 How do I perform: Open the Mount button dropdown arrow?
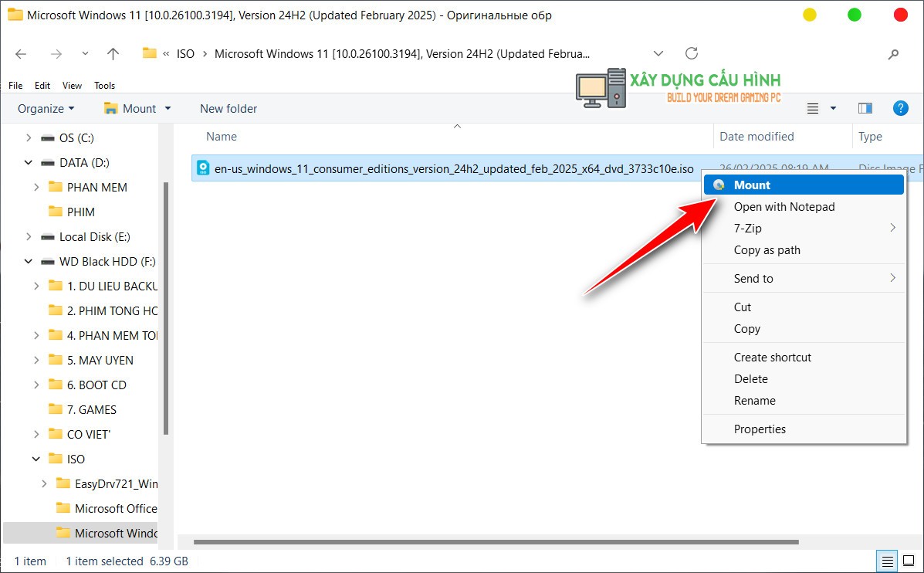coord(168,108)
